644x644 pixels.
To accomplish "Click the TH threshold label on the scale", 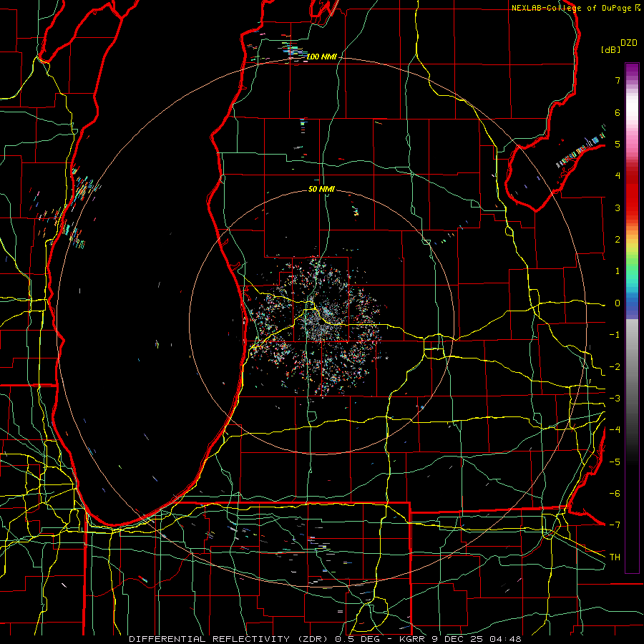I will pos(615,557).
